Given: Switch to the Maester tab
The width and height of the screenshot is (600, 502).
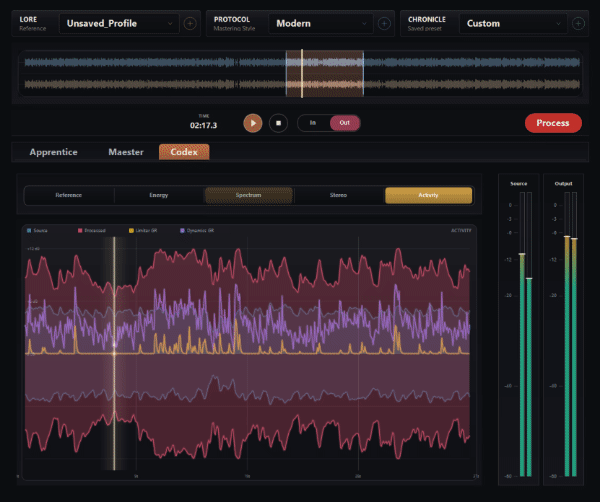Looking at the screenshot, I should click(127, 152).
